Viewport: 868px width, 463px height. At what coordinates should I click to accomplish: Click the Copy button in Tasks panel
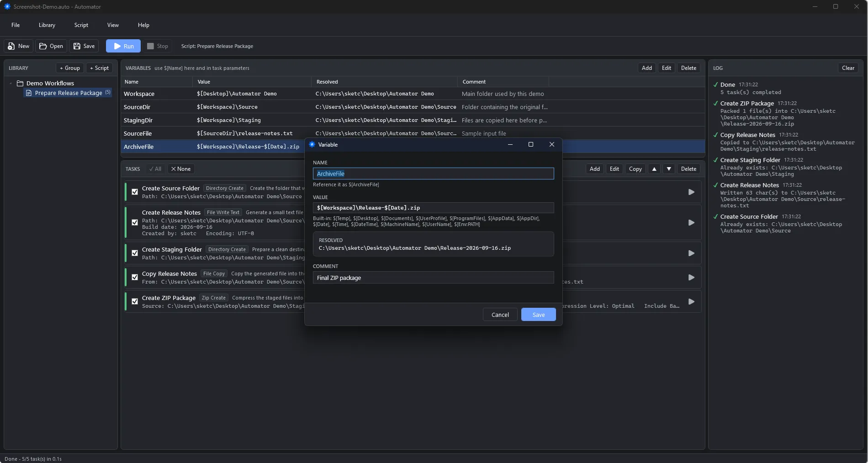coord(635,169)
